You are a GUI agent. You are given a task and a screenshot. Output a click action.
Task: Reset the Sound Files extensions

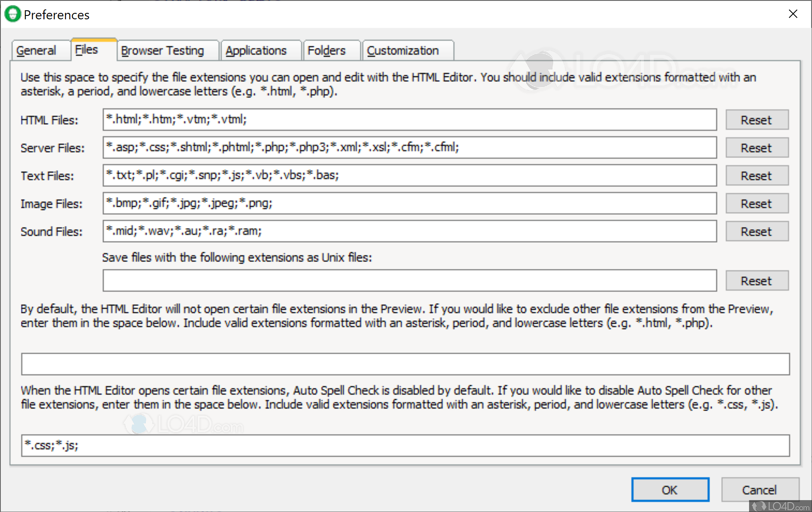tap(756, 232)
